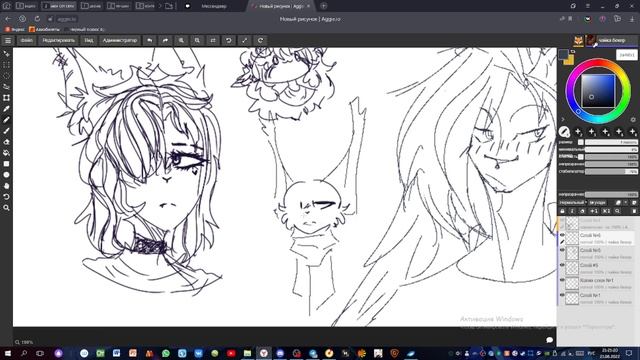The image size is (640, 360).
Task: Select the ellipse shape tool
Action: (x=6, y=175)
